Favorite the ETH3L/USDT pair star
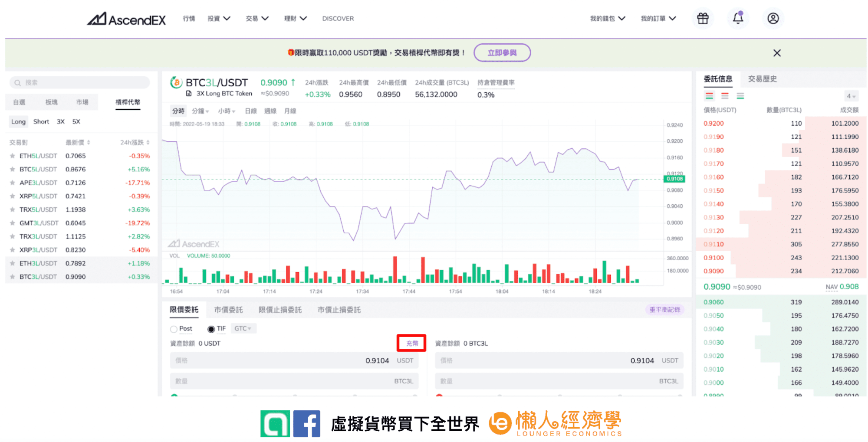The height and width of the screenshot is (442, 868). pos(13,263)
